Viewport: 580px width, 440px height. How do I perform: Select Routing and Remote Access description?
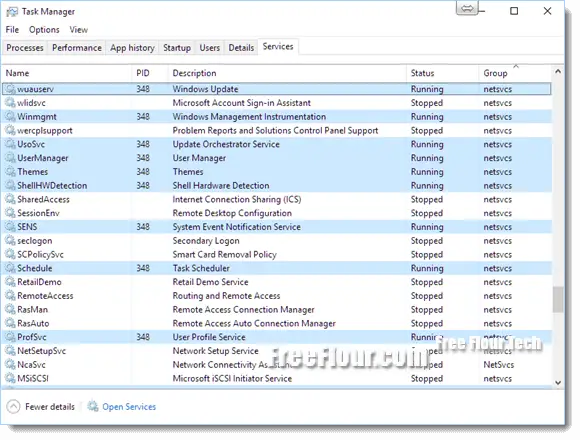(x=226, y=296)
